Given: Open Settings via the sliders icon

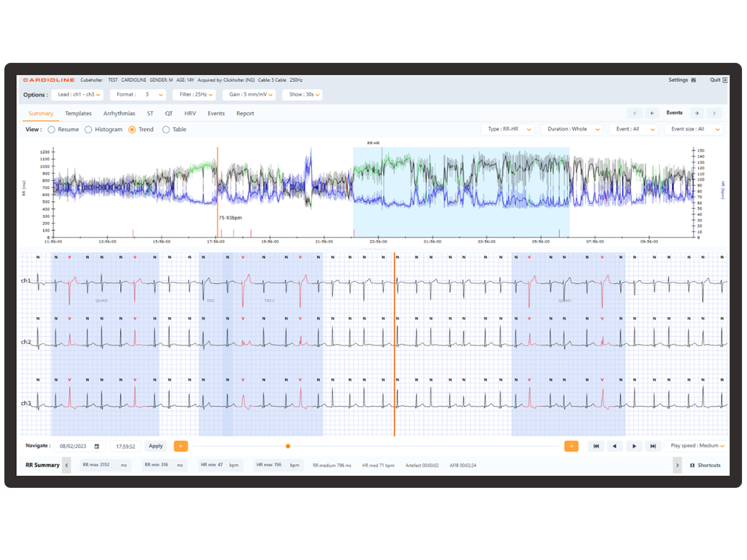Looking at the screenshot, I should pyautogui.click(x=693, y=80).
